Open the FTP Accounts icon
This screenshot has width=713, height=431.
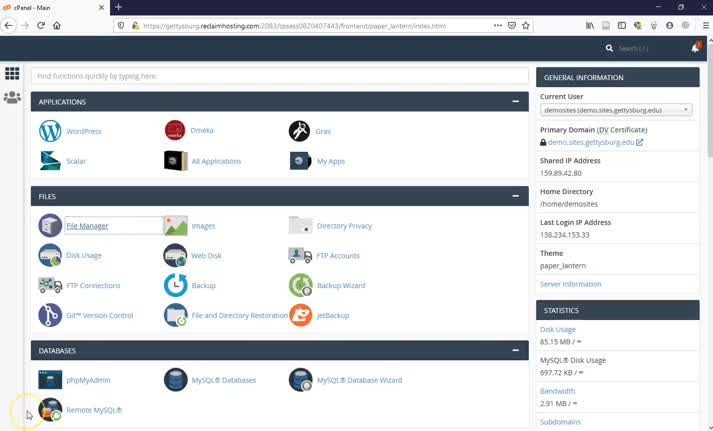(x=300, y=256)
